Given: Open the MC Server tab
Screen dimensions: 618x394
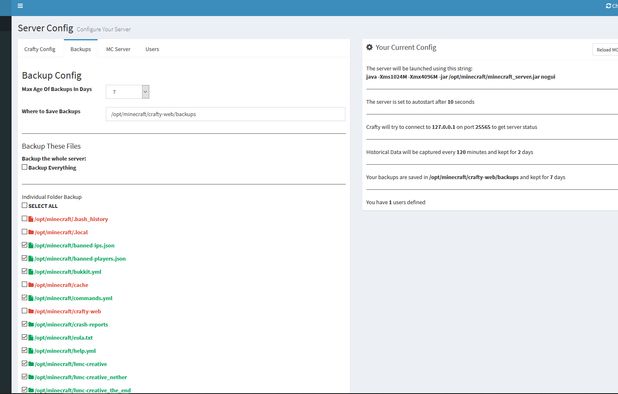Looking at the screenshot, I should 118,49.
